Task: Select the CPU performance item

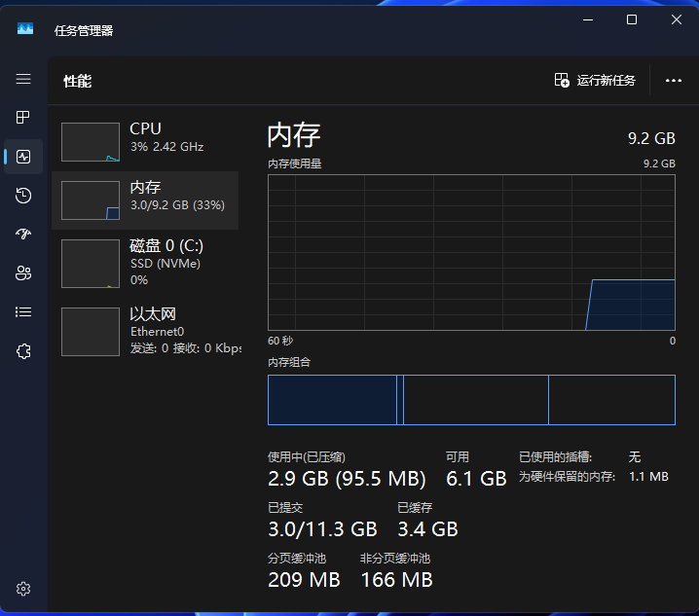Action: click(x=146, y=141)
